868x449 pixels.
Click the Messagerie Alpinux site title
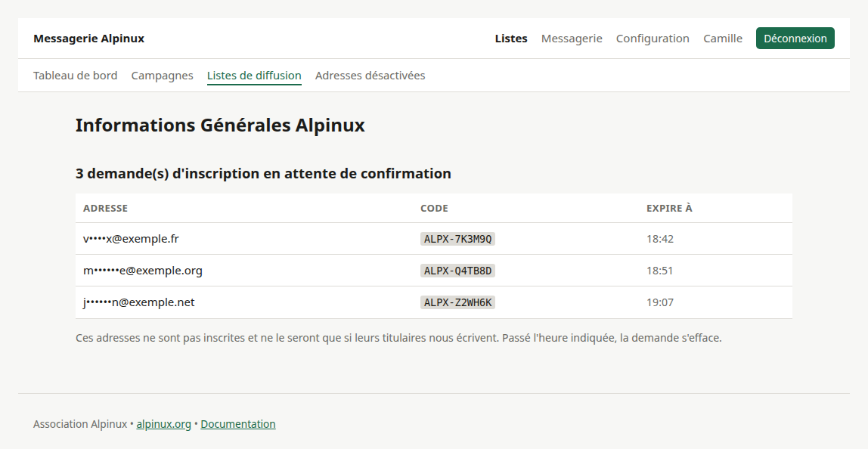88,39
